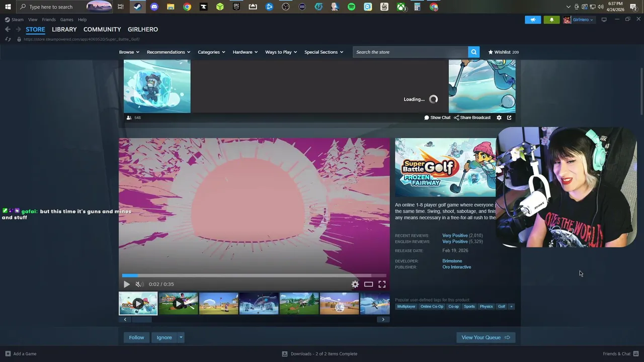
Task: Open the Golf tag
Action: click(x=502, y=306)
